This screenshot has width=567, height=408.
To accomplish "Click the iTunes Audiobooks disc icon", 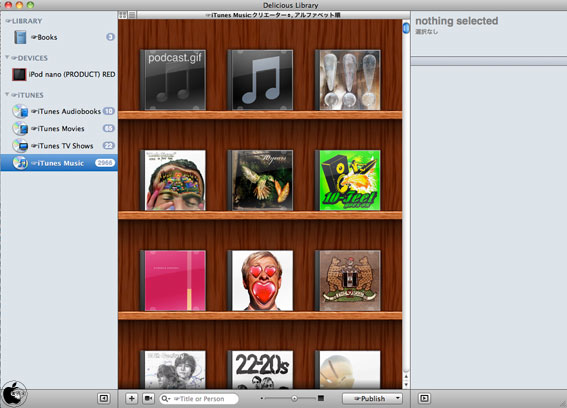I will point(20,111).
